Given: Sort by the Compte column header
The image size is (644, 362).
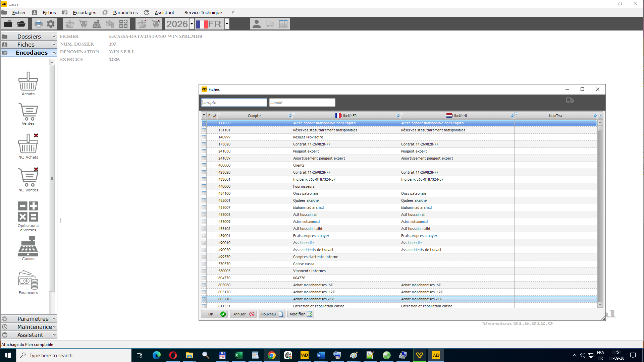Looking at the screenshot, I should click(x=254, y=116).
